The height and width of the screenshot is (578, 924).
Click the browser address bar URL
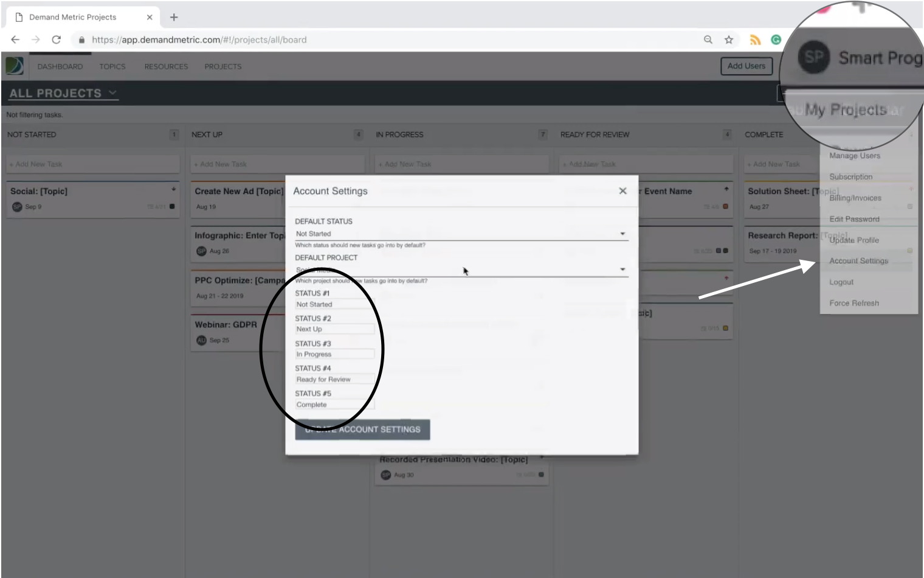[x=199, y=40]
